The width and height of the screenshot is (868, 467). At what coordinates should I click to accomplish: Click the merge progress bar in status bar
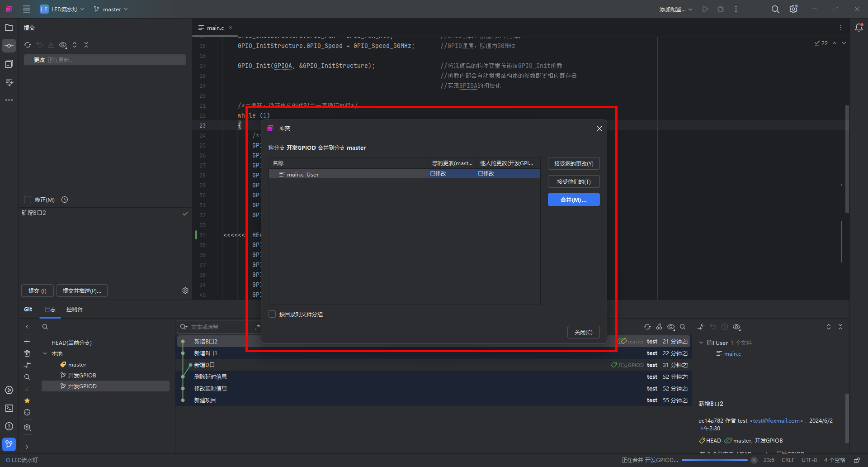(714, 460)
